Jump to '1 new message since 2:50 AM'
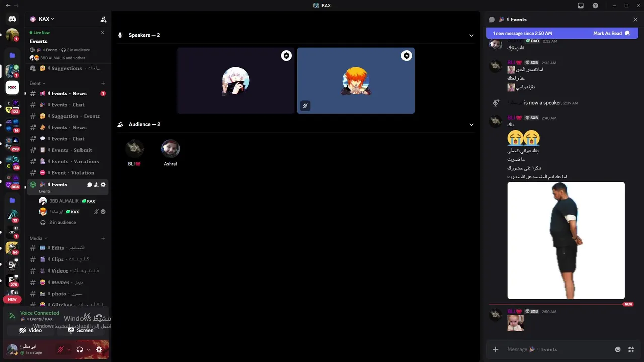This screenshot has height=362, width=644. (522, 33)
